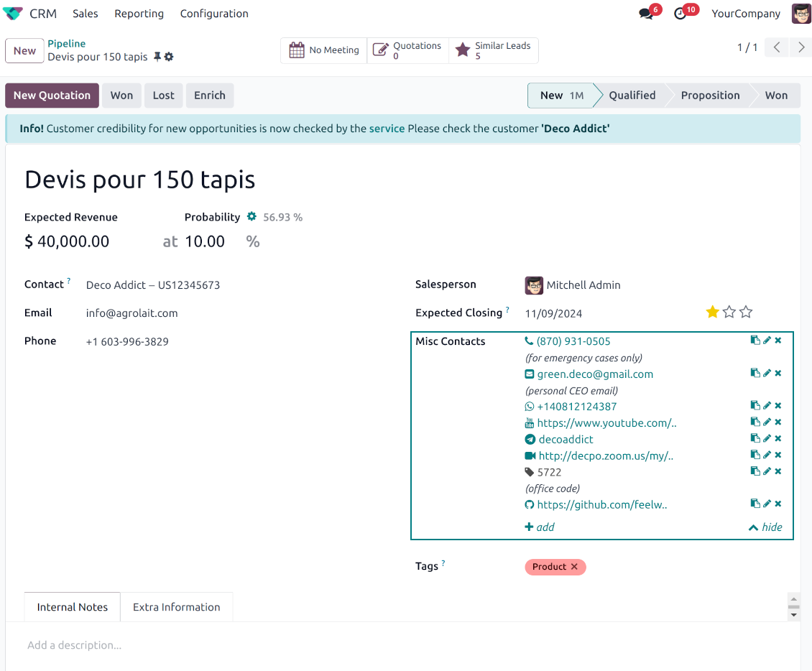Open the YourCompany company switcher
812x671 pixels.
click(746, 14)
